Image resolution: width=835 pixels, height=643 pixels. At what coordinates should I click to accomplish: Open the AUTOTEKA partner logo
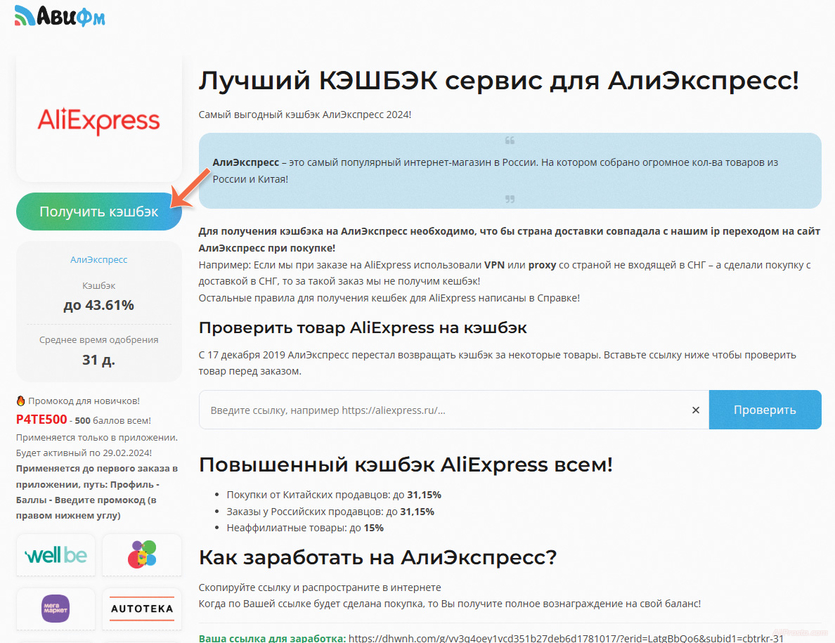click(x=141, y=607)
